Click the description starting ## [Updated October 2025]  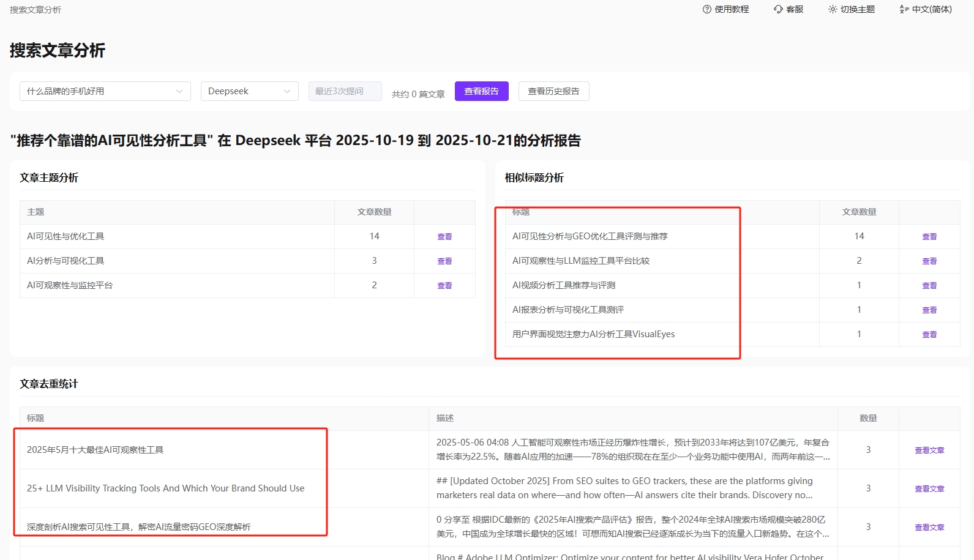[x=624, y=488]
